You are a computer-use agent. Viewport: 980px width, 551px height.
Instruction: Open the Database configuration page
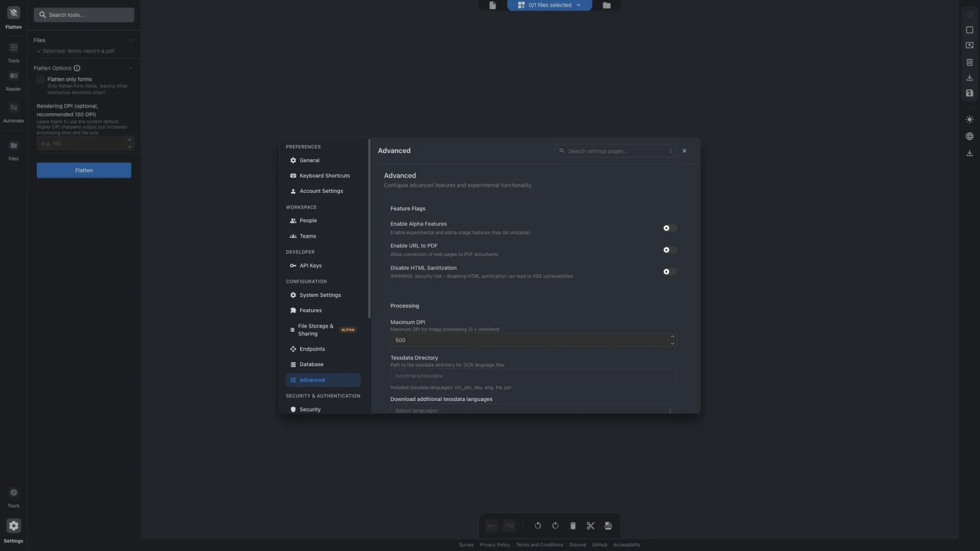coord(323,364)
